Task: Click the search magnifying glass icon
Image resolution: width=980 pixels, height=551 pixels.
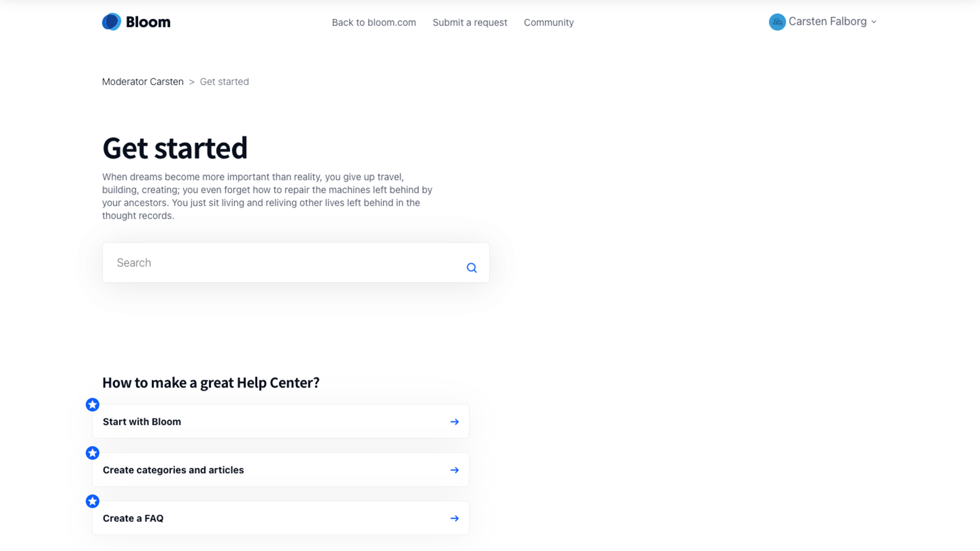Action: pos(472,268)
